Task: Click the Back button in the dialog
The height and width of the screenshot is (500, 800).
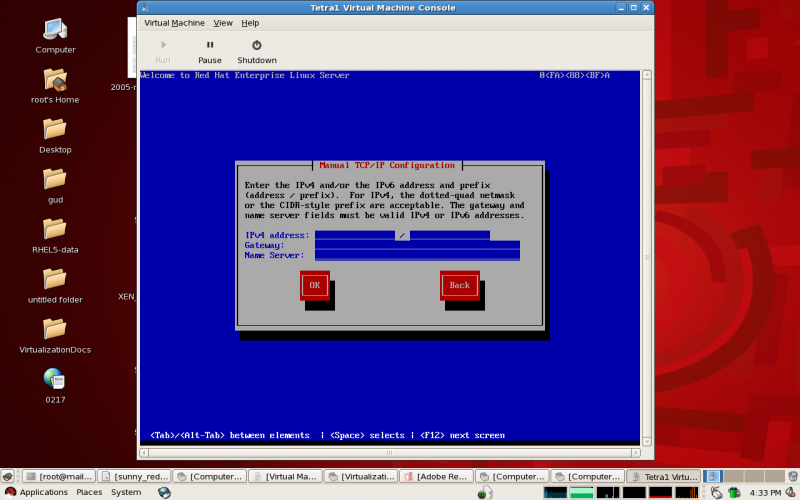Action: 460,285
